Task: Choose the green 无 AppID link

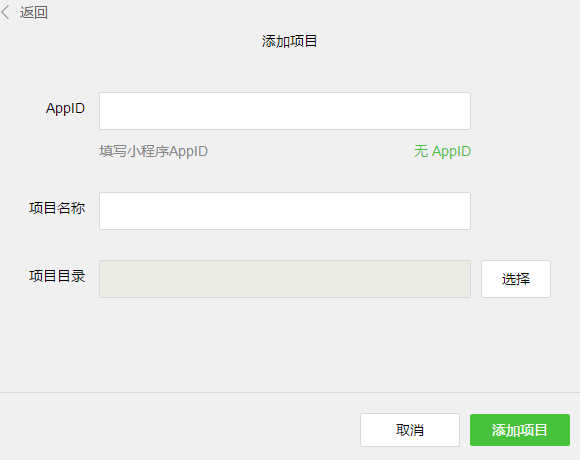Action: coord(442,151)
